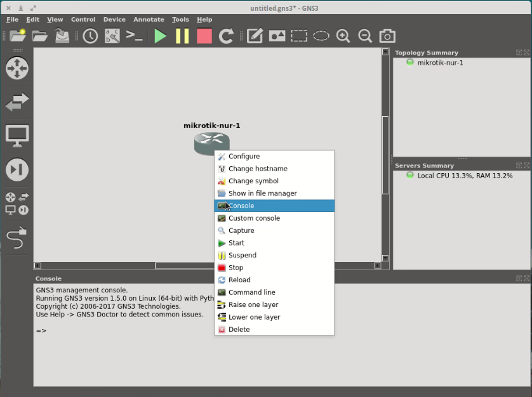532x397 pixels.
Task: Close the Servers Summary panel
Action: click(526, 166)
